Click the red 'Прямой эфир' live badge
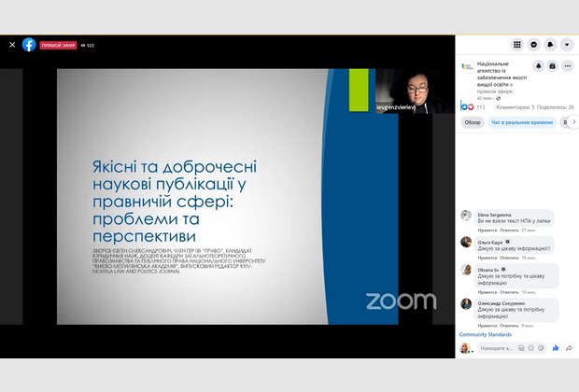579x392 pixels. [x=58, y=45]
